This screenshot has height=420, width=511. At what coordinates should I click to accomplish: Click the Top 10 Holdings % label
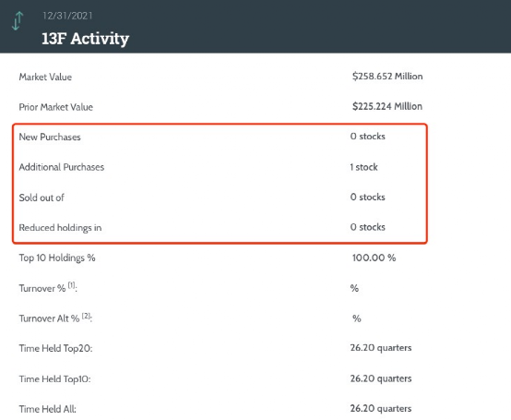(x=57, y=258)
